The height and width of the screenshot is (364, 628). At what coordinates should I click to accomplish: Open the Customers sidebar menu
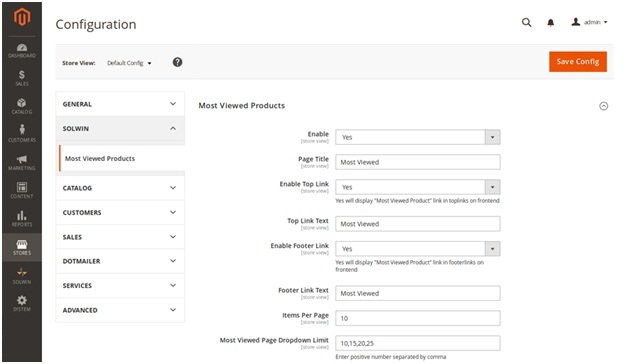point(22,134)
